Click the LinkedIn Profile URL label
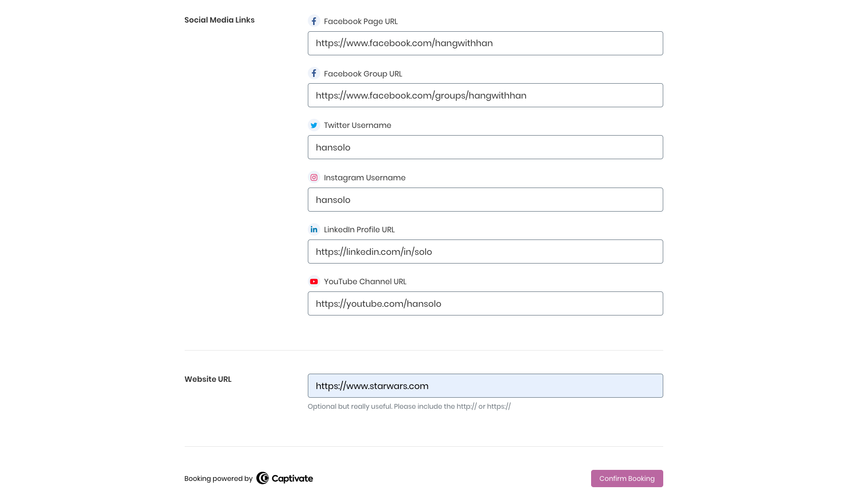Viewport: 846px width, 504px height. tap(359, 230)
